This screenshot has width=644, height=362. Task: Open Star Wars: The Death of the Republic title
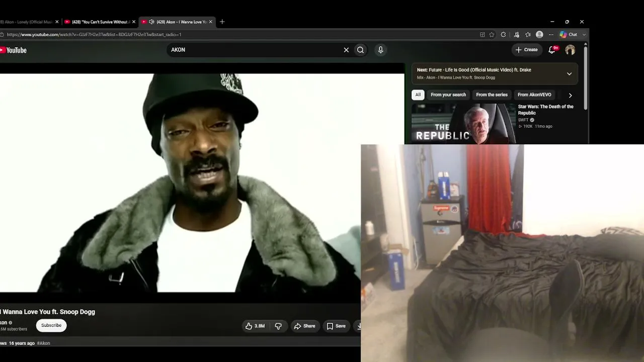point(545,110)
